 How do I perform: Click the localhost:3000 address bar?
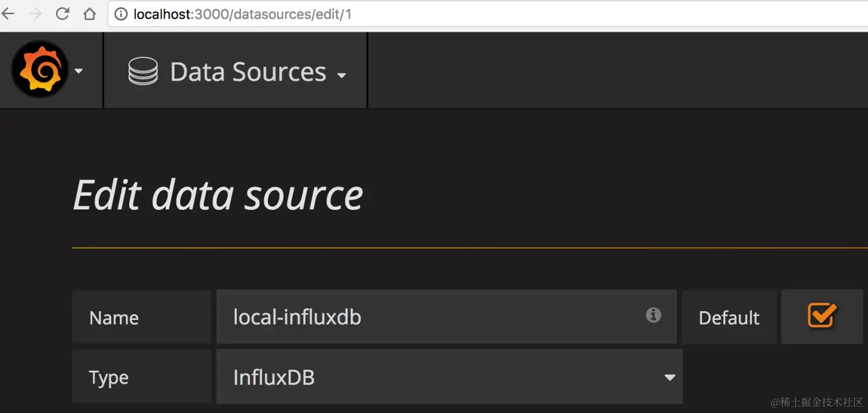click(488, 14)
